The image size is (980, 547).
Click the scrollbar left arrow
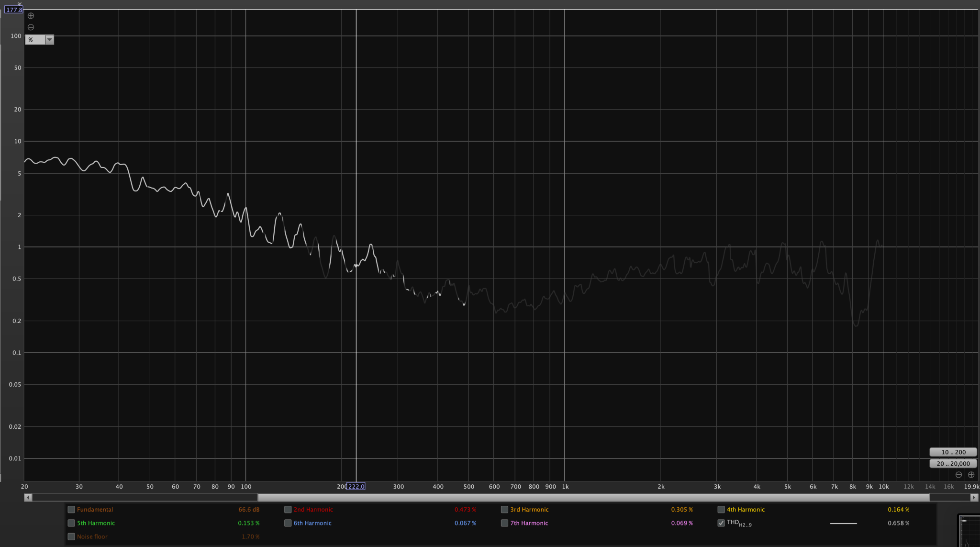pos(28,498)
